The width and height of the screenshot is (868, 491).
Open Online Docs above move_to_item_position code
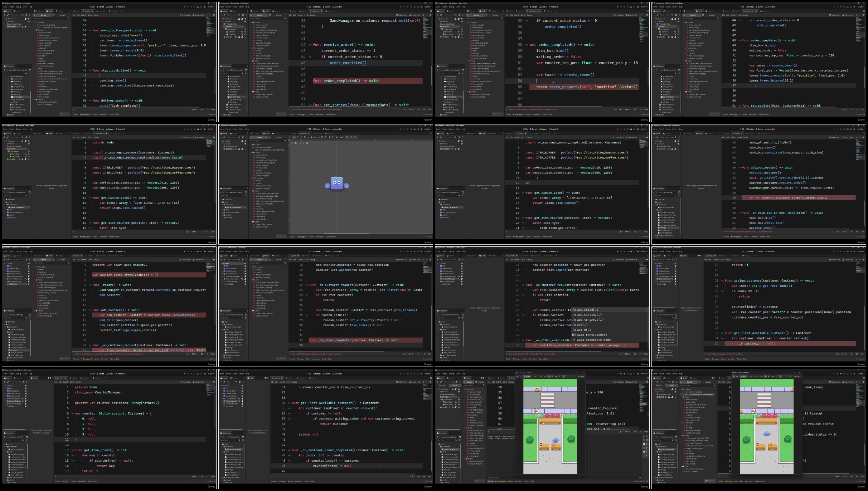click(x=186, y=15)
